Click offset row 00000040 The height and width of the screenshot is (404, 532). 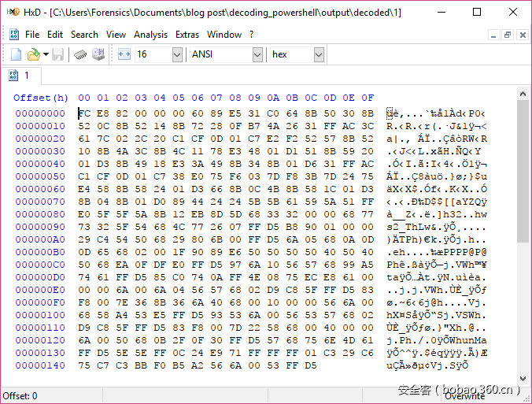pyautogui.click(x=40, y=164)
